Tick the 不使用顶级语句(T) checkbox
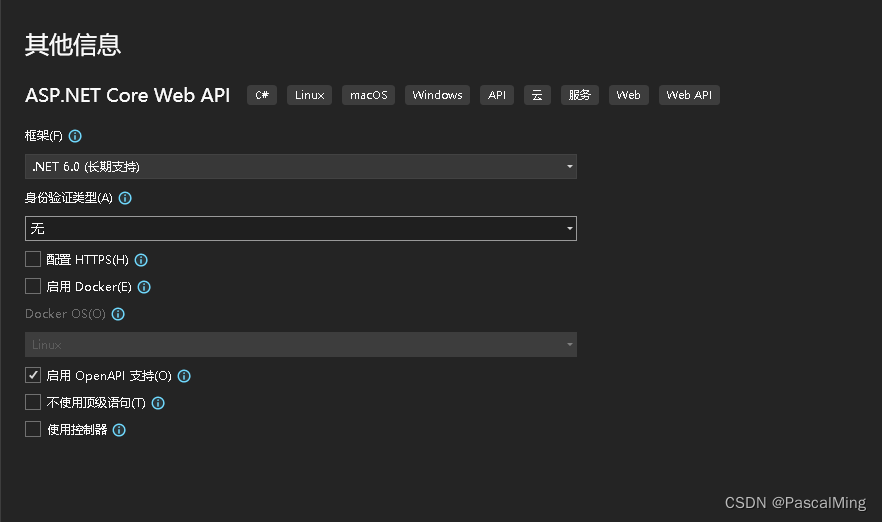The image size is (882, 522). click(33, 402)
